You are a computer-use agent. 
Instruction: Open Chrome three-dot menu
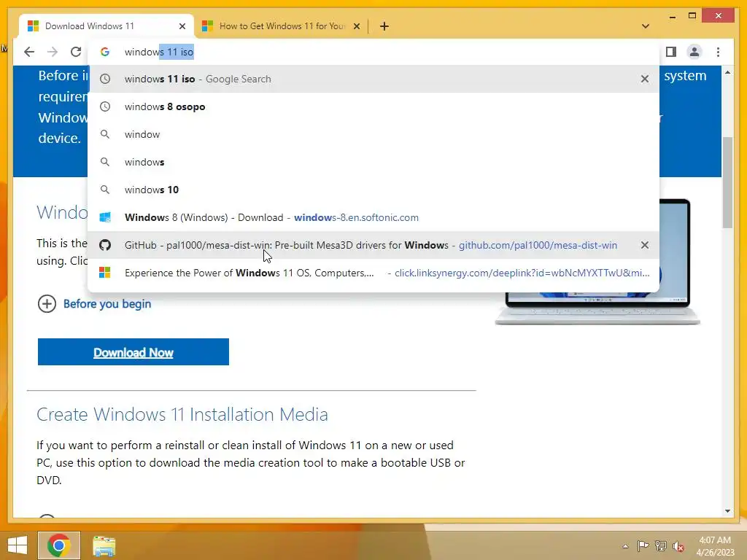click(x=718, y=52)
